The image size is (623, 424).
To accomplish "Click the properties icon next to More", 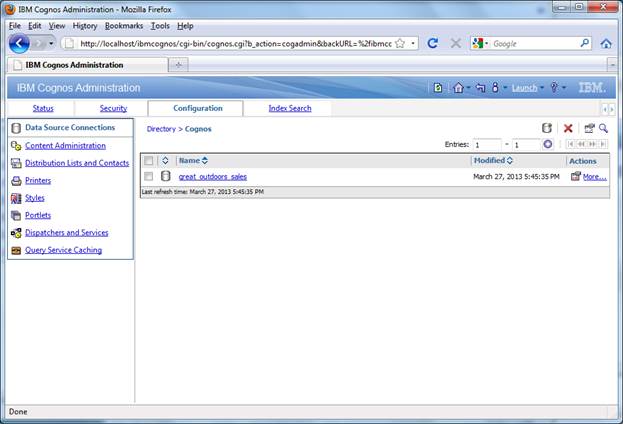I will tap(576, 176).
